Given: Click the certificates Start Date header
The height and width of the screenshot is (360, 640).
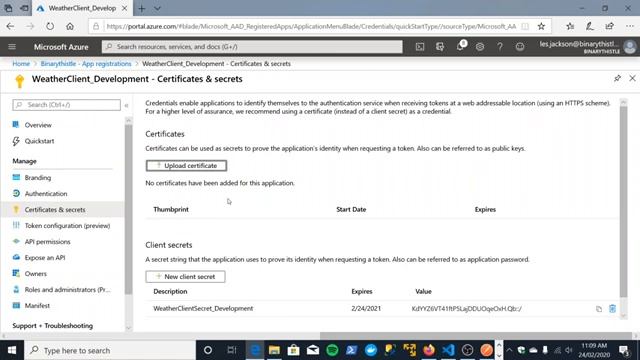Looking at the screenshot, I should [351, 209].
